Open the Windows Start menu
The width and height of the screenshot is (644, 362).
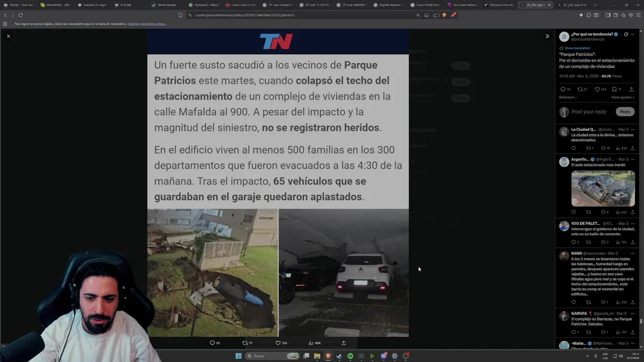coord(238,356)
